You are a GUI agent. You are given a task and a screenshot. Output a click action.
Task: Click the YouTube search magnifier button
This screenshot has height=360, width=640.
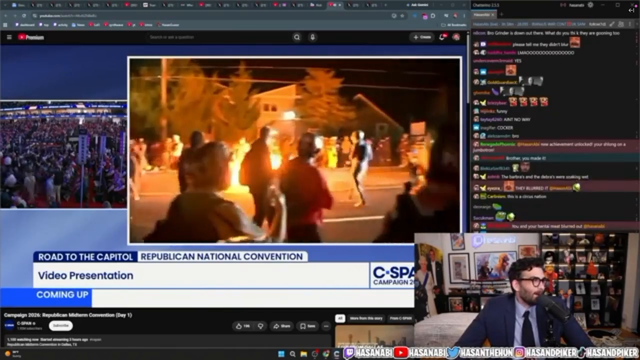tap(297, 37)
